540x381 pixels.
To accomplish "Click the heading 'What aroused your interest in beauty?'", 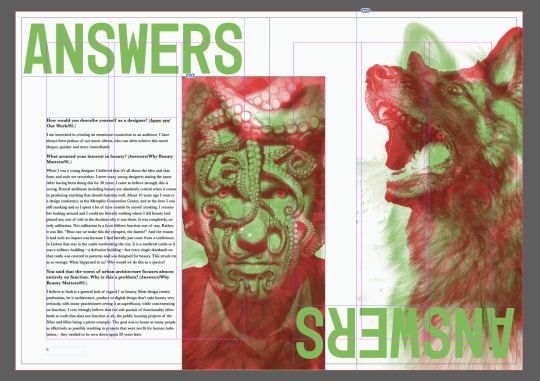I will pos(110,159).
